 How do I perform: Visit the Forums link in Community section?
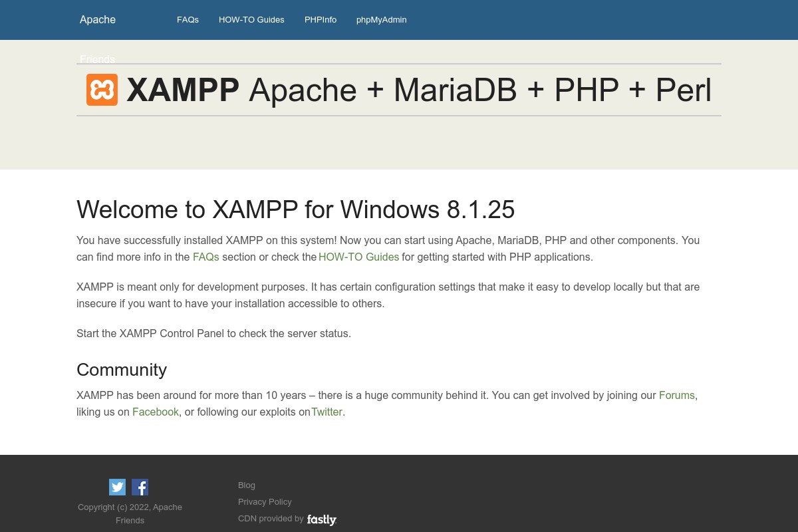[x=677, y=395]
